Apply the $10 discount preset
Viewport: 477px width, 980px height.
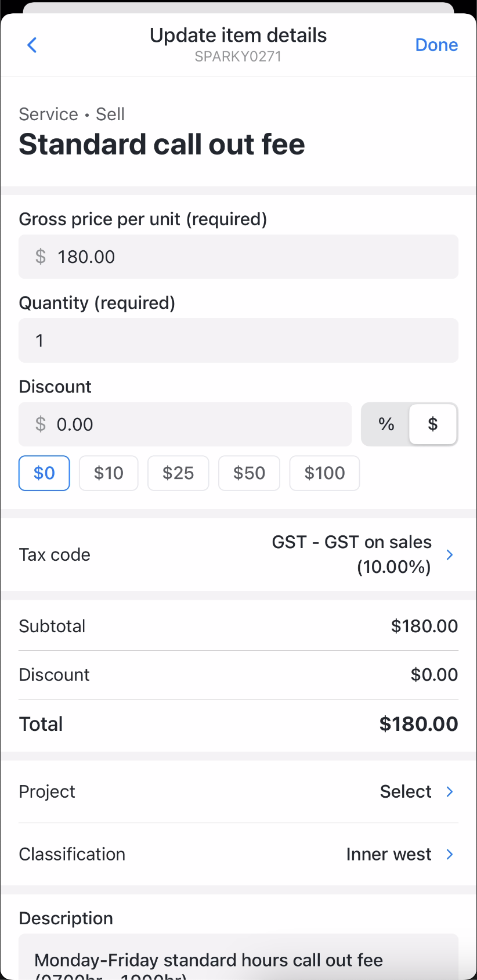[109, 473]
